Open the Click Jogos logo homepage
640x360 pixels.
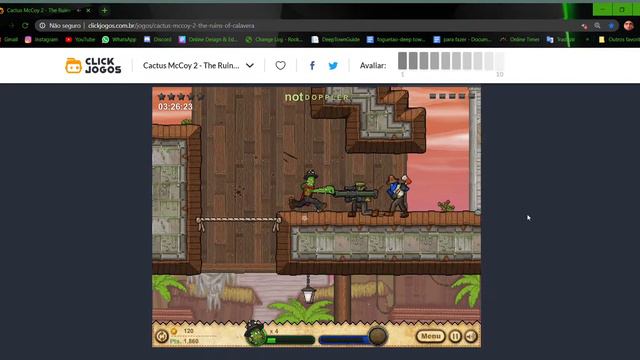coord(93,65)
